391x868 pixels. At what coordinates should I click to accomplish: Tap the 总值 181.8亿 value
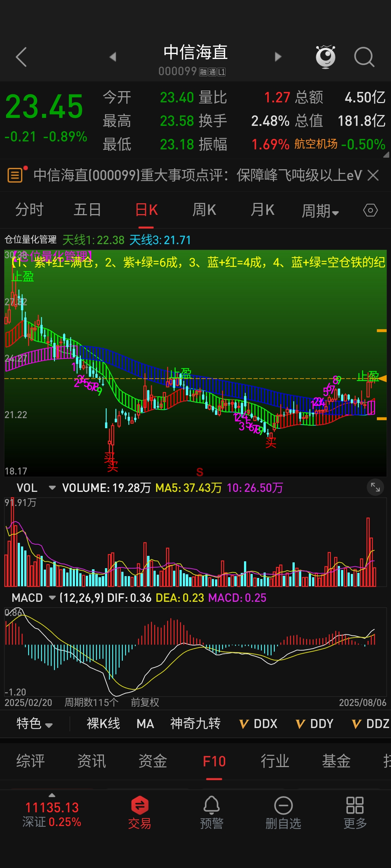[x=361, y=121]
